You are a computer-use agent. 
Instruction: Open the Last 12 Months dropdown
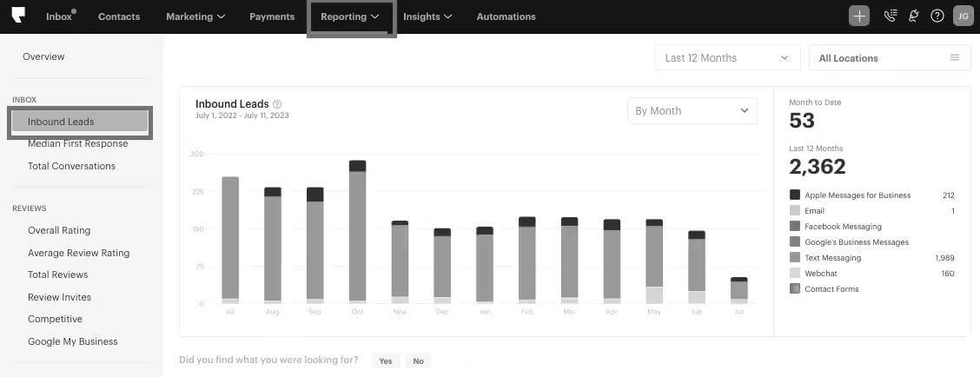point(727,57)
